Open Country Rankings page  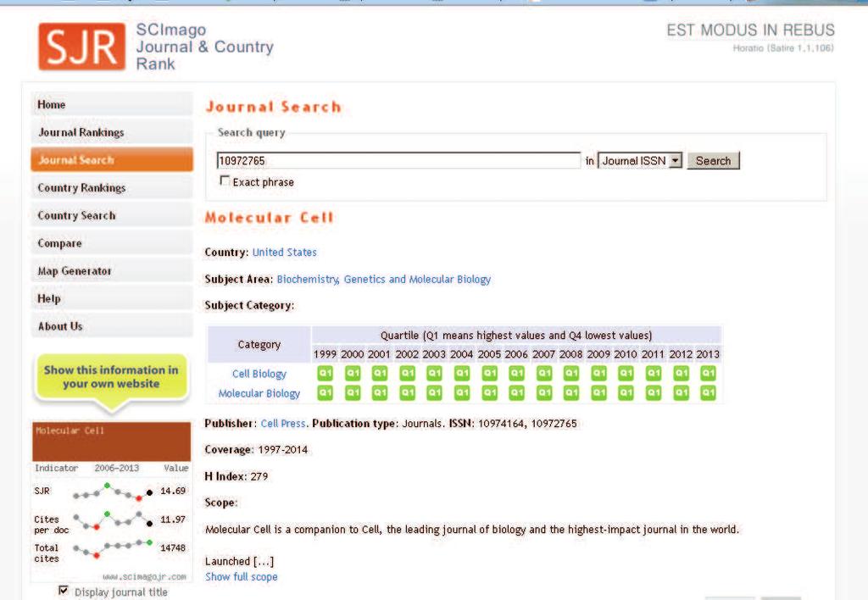pos(112,187)
